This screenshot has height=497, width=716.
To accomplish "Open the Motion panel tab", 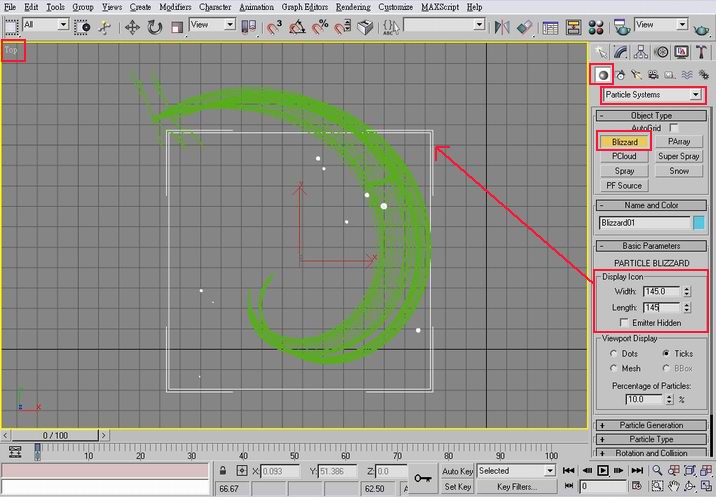I will pyautogui.click(x=661, y=52).
